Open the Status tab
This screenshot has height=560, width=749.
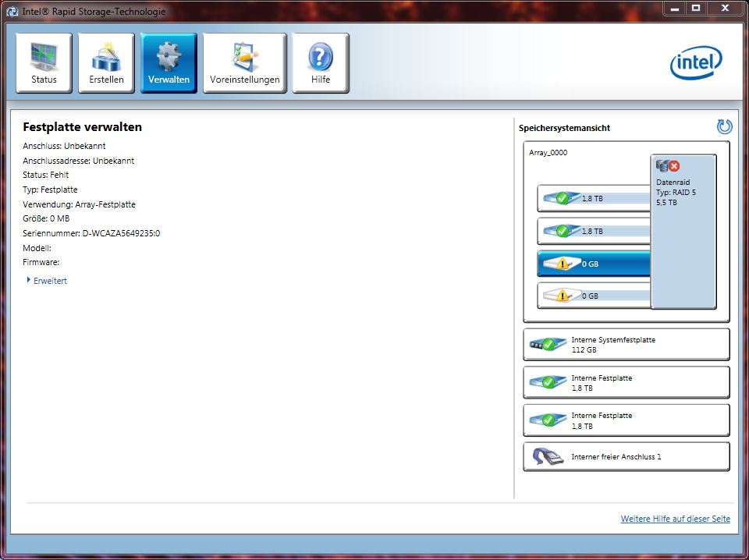pos(44,63)
